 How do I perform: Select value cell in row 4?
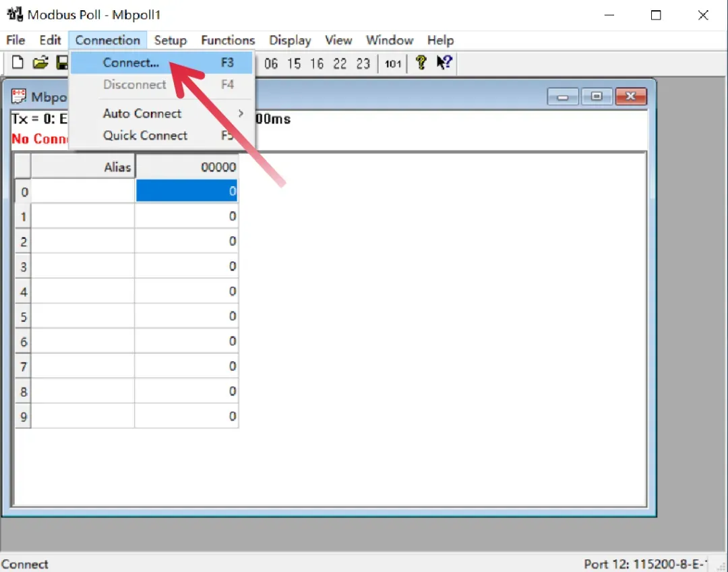pyautogui.click(x=187, y=291)
